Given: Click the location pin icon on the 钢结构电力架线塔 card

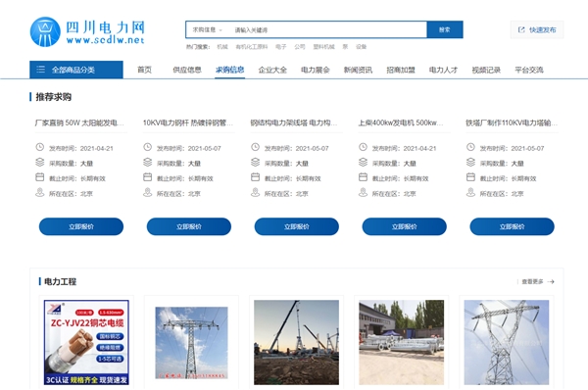Looking at the screenshot, I should pos(255,192).
